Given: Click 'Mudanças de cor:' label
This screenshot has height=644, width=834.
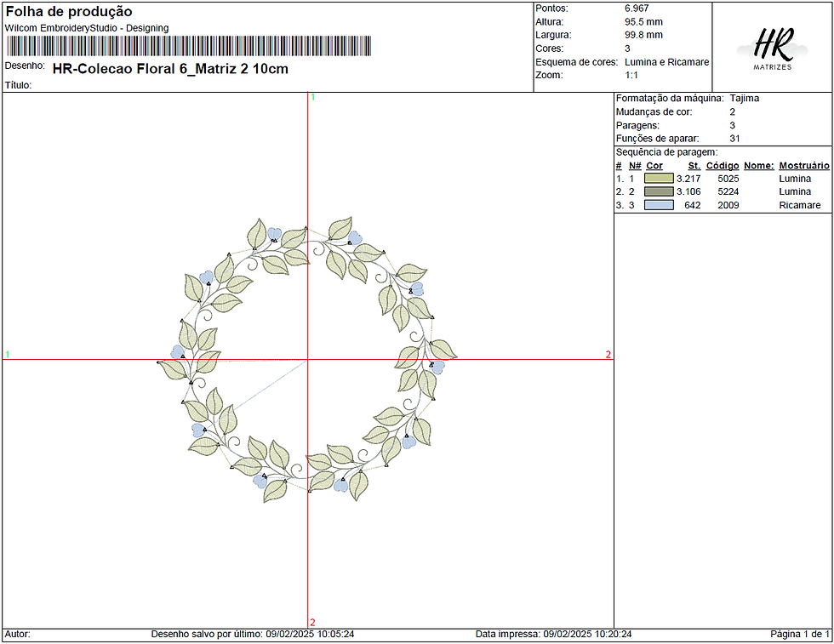Looking at the screenshot, I should pos(654,112).
